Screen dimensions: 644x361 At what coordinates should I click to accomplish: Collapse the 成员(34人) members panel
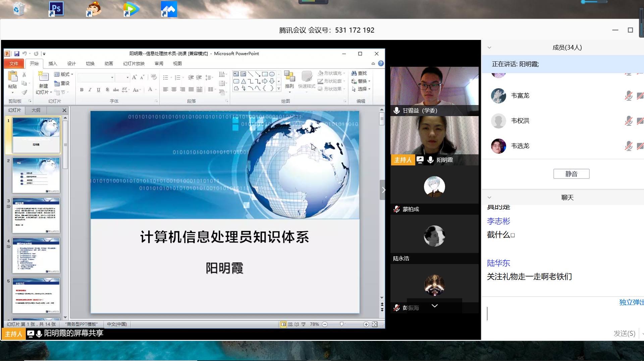pos(489,48)
